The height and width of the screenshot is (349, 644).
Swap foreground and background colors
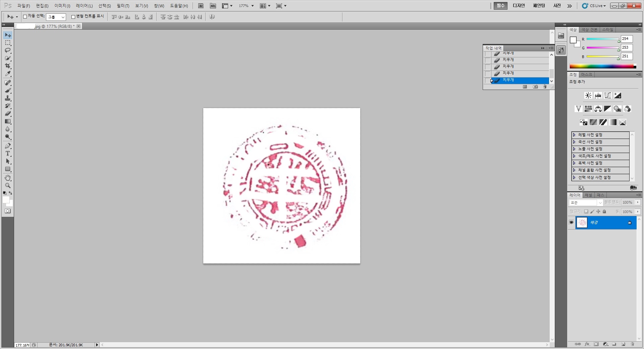(x=11, y=193)
